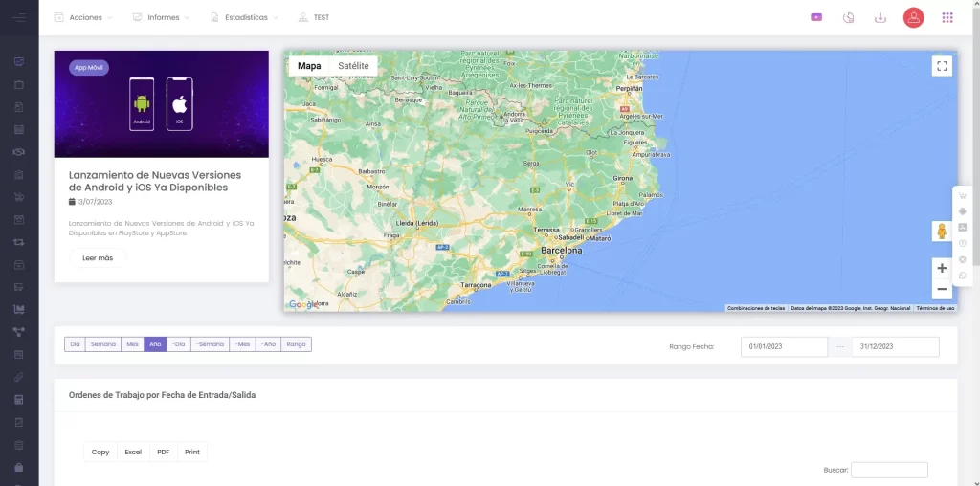
Task: Open the download icon in top bar
Action: click(880, 17)
